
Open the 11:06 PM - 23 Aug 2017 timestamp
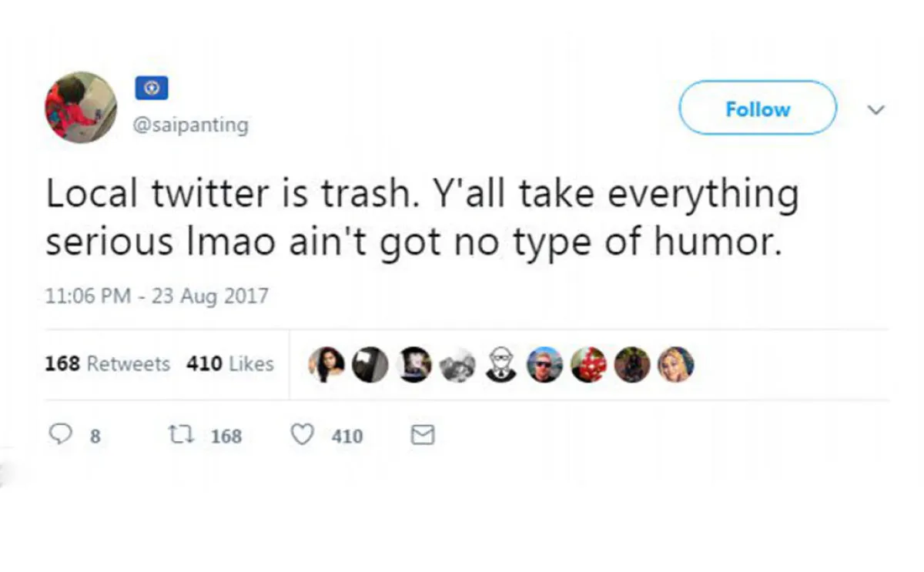click(157, 296)
